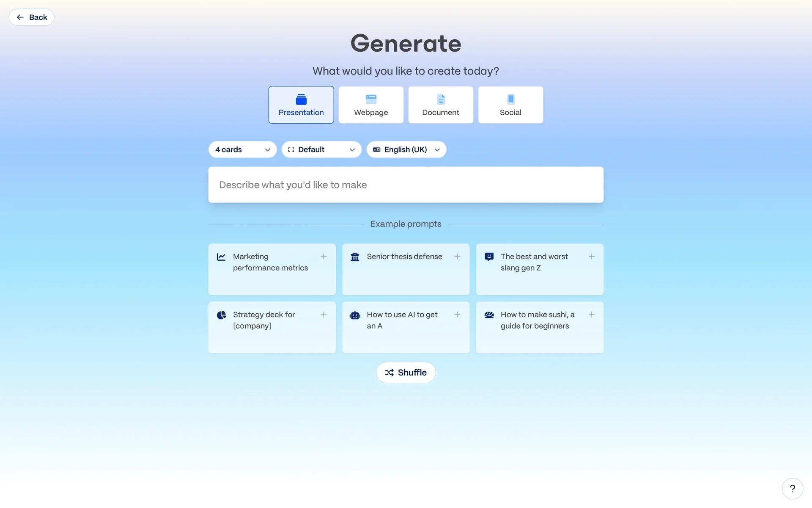812x508 pixels.
Task: Add the Senior thesis defense prompt via plus
Action: tap(457, 257)
